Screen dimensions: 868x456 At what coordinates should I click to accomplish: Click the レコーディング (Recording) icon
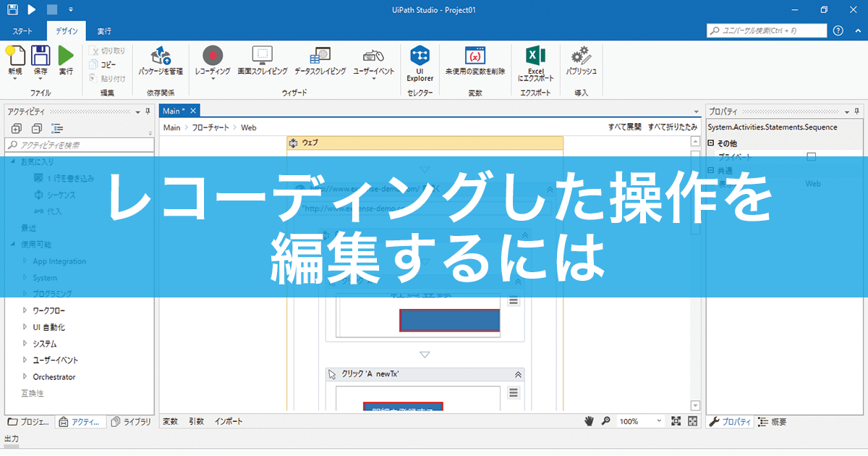click(x=213, y=55)
